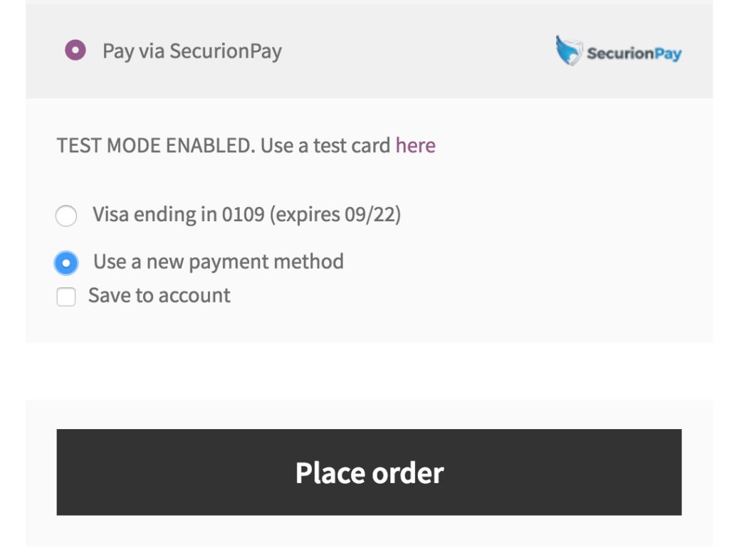The height and width of the screenshot is (560, 729).
Task: Open the test card 'here' link
Action: pyautogui.click(x=415, y=145)
